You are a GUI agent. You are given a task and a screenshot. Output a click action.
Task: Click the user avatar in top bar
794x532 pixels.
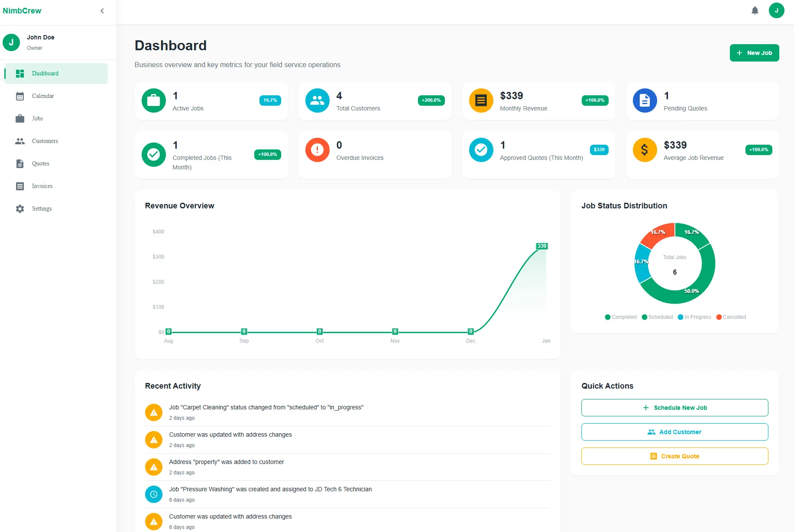(776, 11)
